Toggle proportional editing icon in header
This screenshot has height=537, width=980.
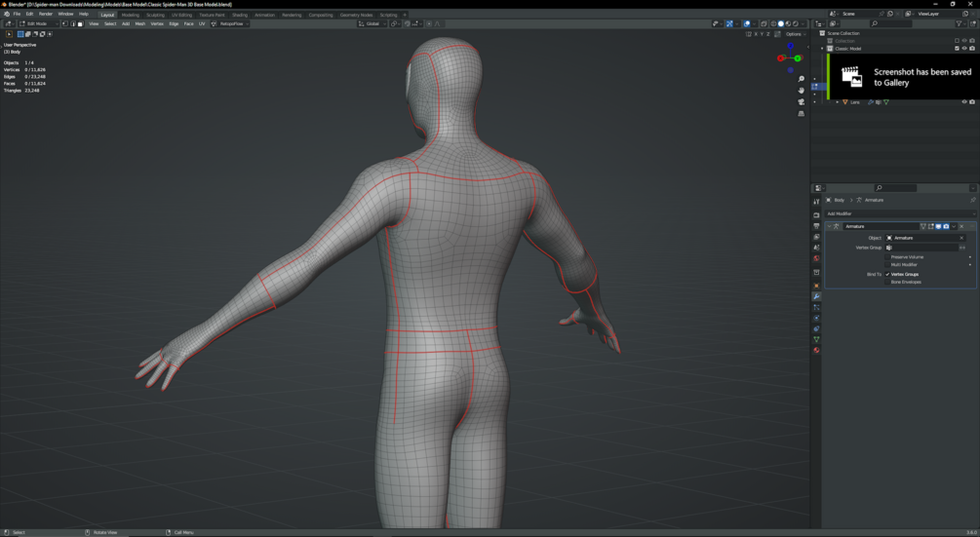click(429, 23)
